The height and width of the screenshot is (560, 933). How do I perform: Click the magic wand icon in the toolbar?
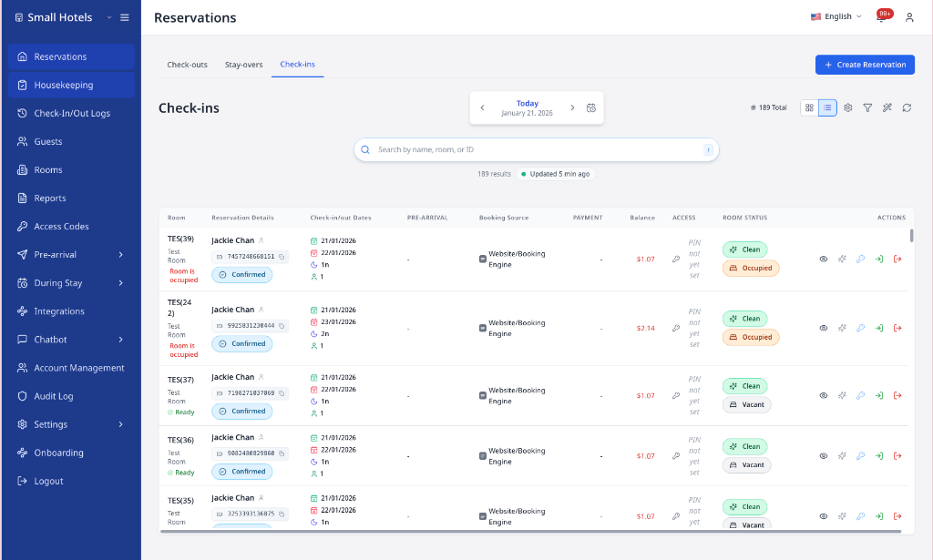point(887,107)
